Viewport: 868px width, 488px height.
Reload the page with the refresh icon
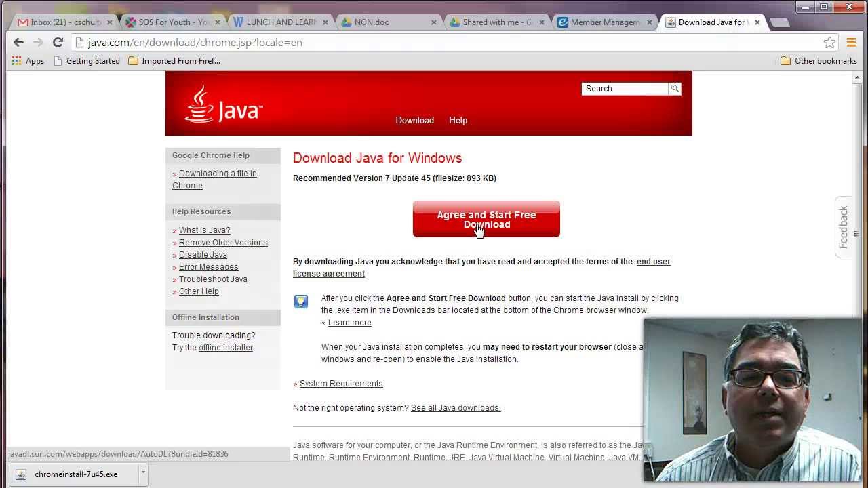coord(58,42)
